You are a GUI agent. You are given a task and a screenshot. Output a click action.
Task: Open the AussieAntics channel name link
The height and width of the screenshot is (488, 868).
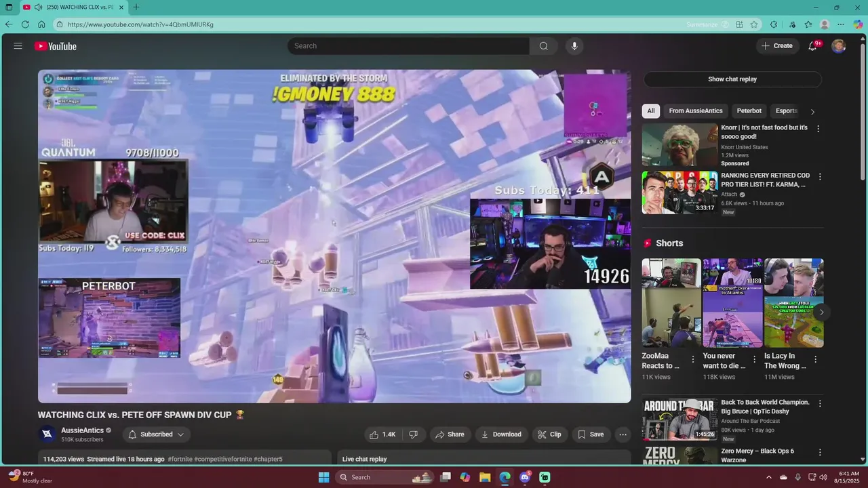(x=82, y=430)
